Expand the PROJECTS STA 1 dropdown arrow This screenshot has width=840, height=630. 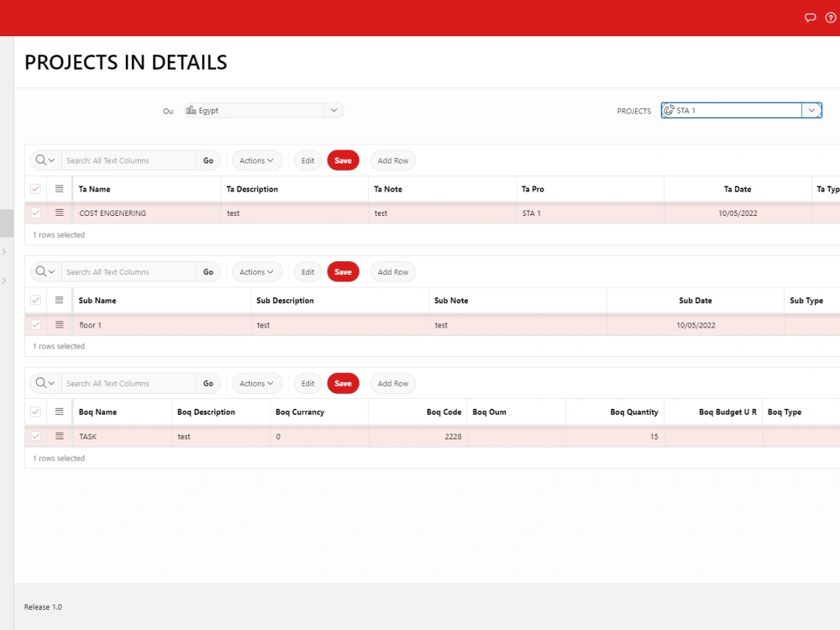(811, 110)
